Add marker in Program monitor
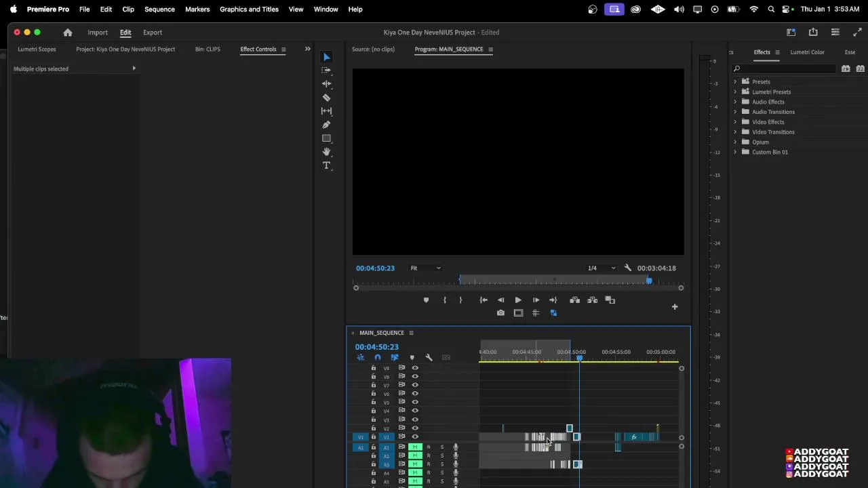Screen dimensions: 868x488 pyautogui.click(x=426, y=300)
